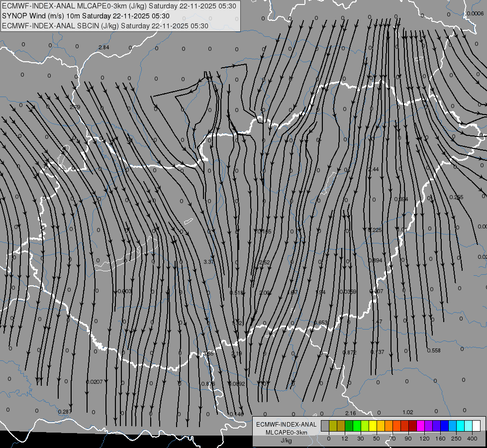Click the ECMWF MLCAPE0-3km title line
This screenshot has height=448, width=487.
tap(119, 6)
